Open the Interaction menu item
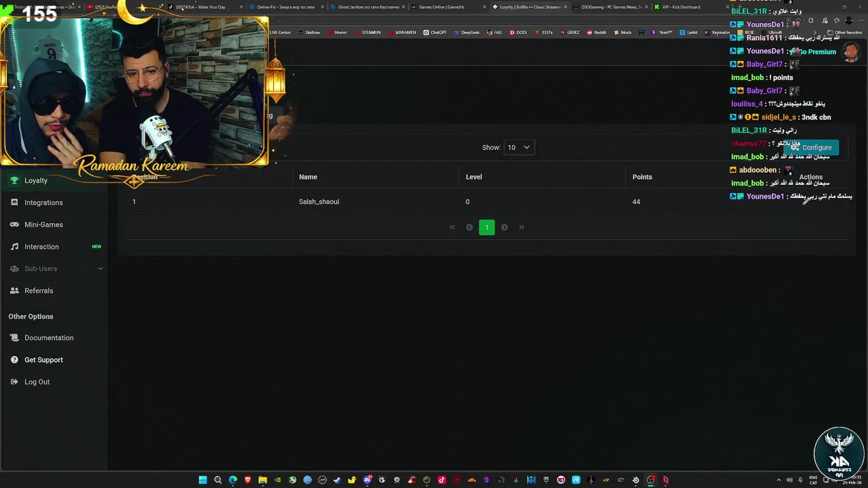868x488 pixels. [54, 246]
